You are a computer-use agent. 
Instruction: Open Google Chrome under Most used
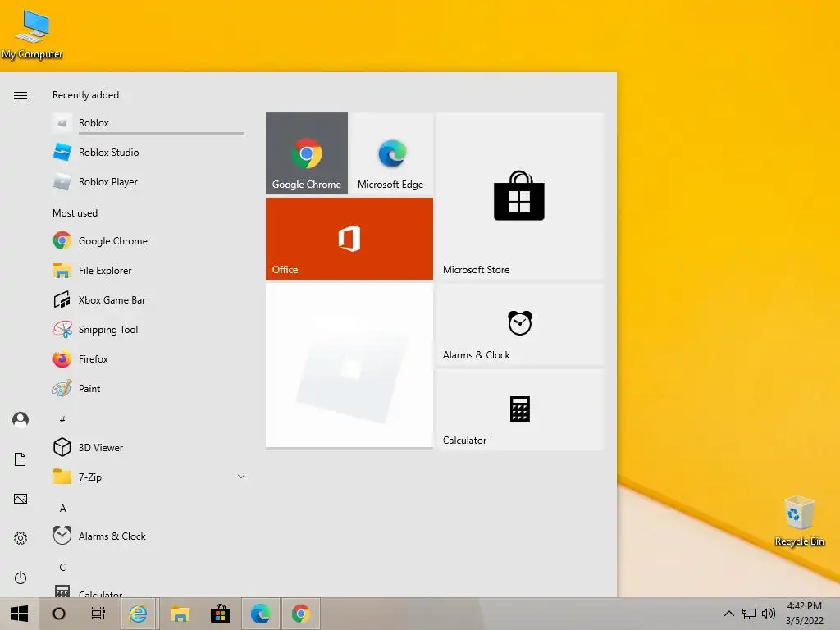148,241
